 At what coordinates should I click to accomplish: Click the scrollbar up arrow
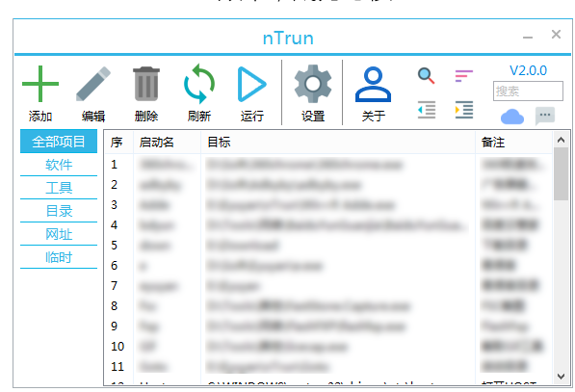point(561,140)
